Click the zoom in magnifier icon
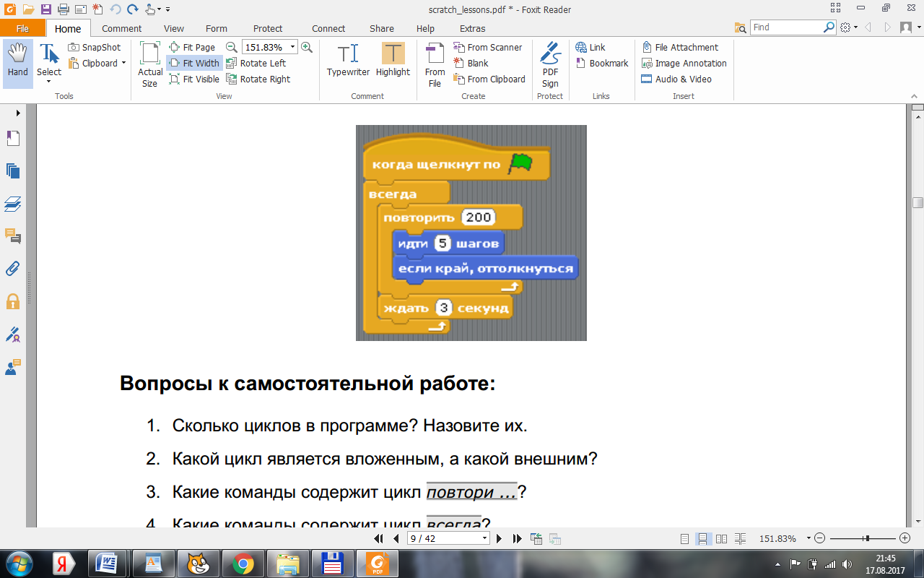 point(307,47)
